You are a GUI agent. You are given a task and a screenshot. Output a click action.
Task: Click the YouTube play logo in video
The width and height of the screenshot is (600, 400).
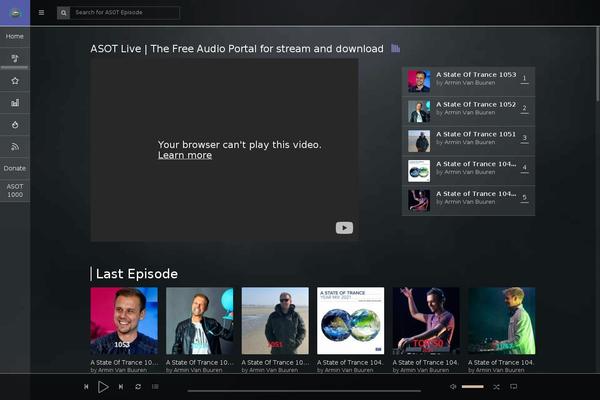(x=344, y=228)
